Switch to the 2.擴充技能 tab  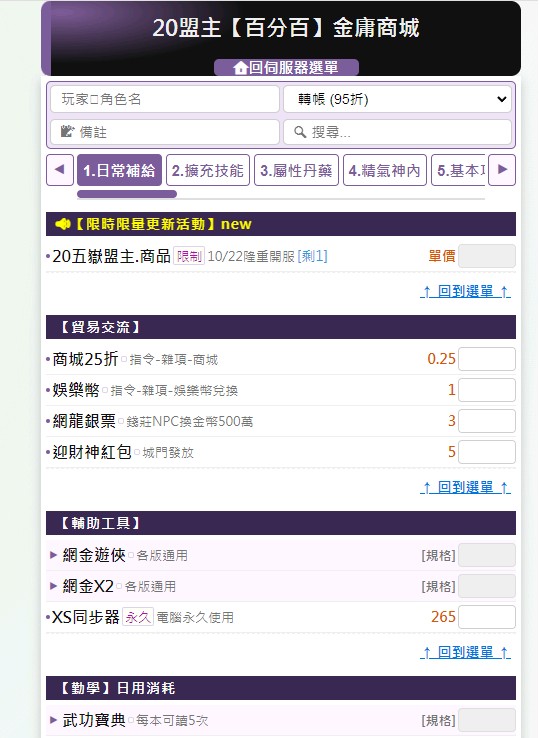(x=208, y=170)
